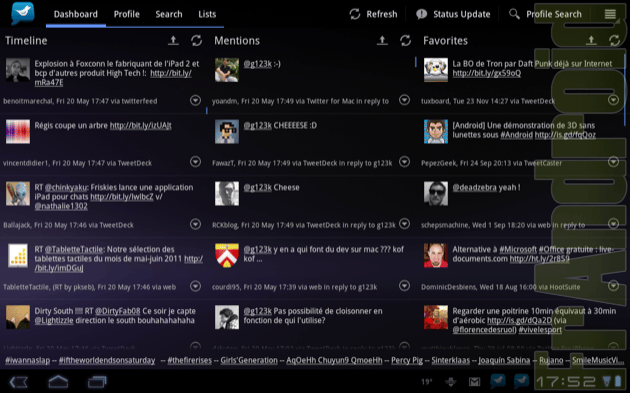Open courdi95's shield avatar

[227, 255]
